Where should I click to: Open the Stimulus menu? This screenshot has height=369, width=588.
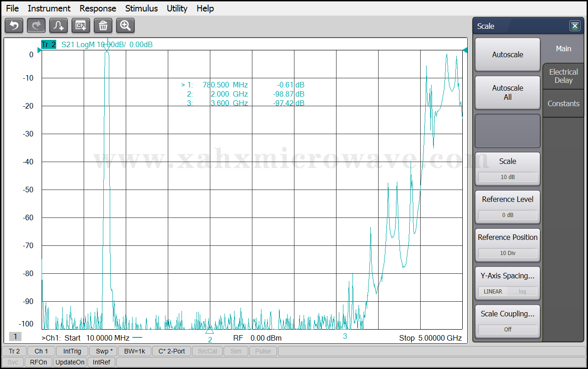click(141, 8)
